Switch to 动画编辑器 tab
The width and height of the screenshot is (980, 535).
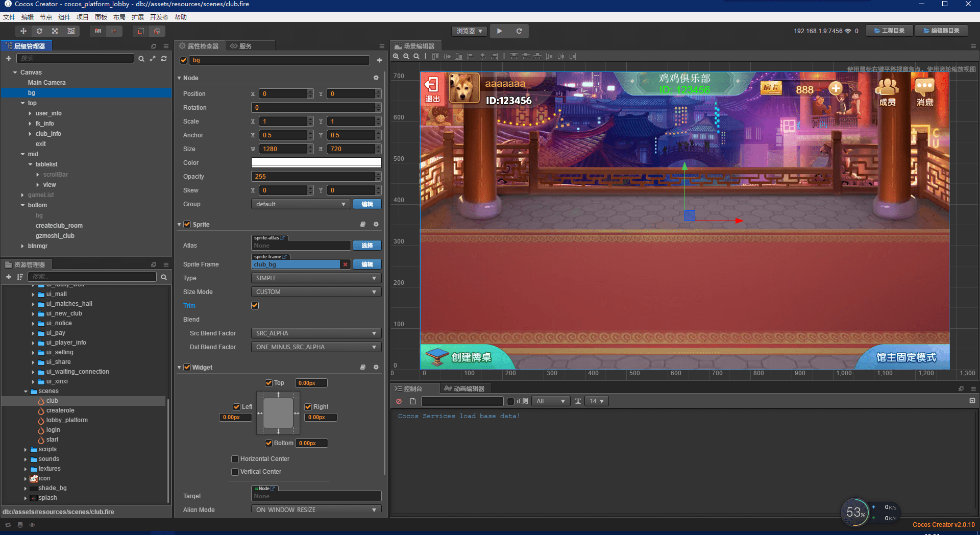464,389
